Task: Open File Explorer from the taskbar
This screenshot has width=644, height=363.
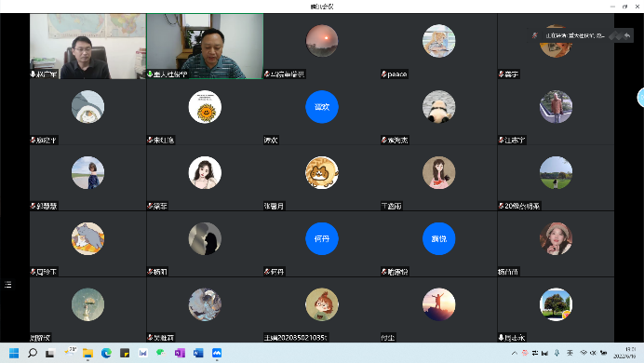Action: (x=87, y=353)
